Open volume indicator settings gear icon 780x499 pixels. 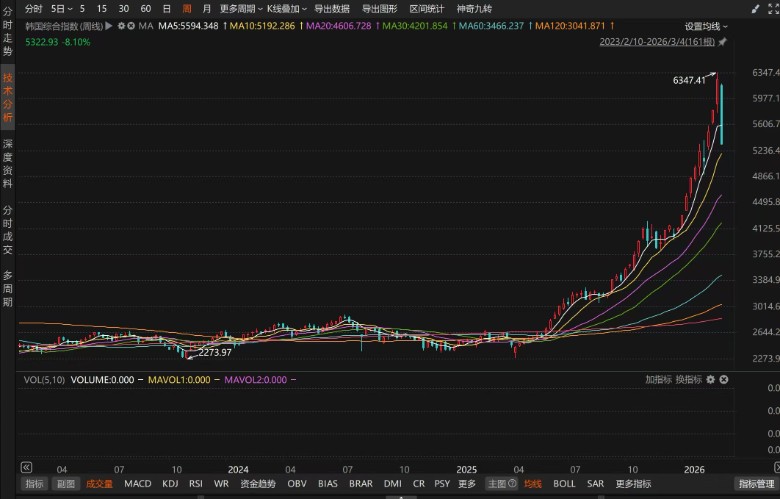pyautogui.click(x=710, y=380)
